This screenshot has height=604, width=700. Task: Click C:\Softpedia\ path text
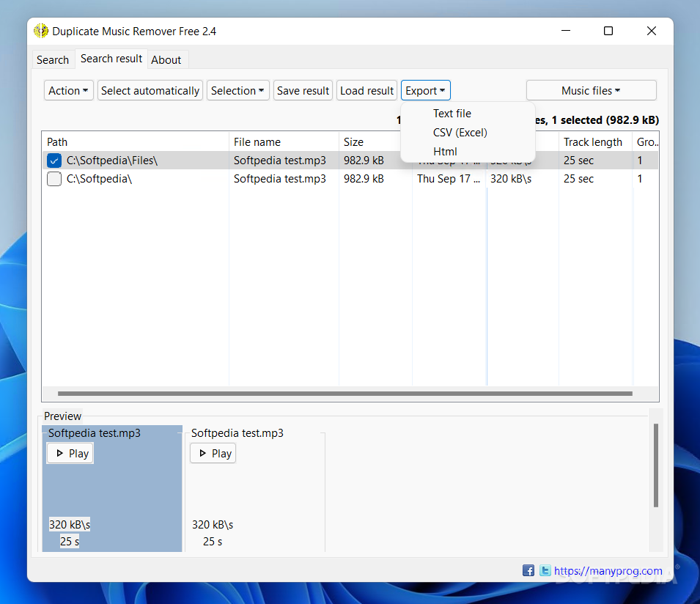pos(99,179)
